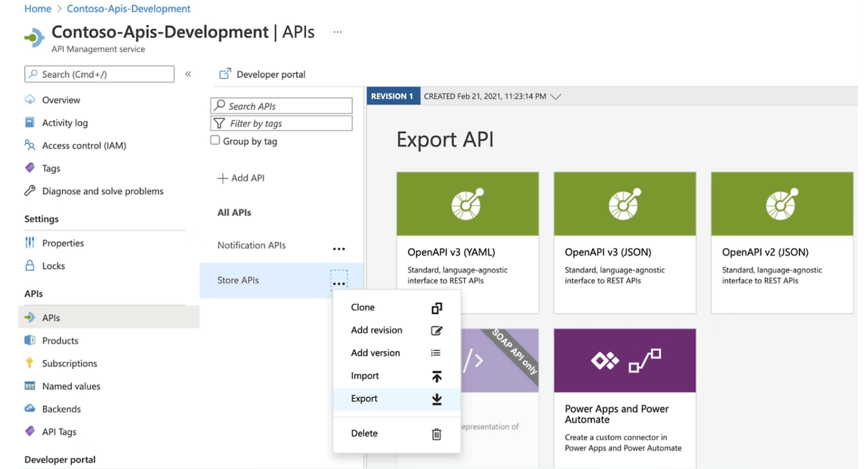Click Add API button
The height and width of the screenshot is (469, 868).
point(241,178)
